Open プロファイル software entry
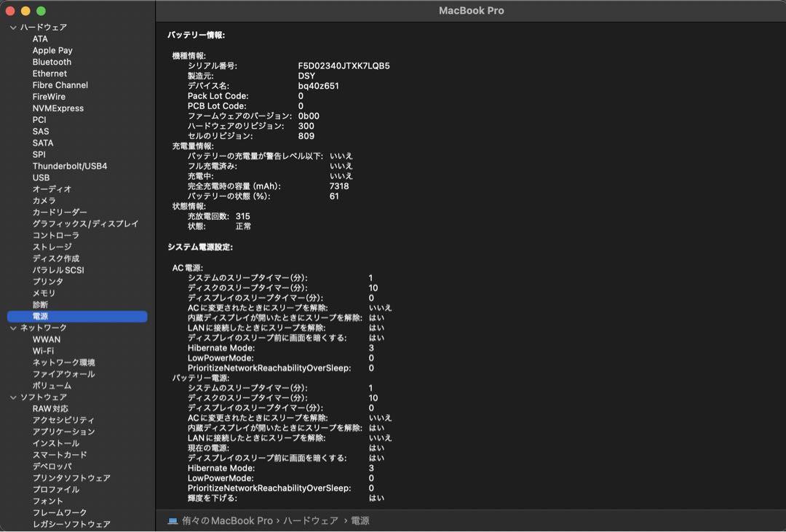The image size is (786, 532). 55,489
